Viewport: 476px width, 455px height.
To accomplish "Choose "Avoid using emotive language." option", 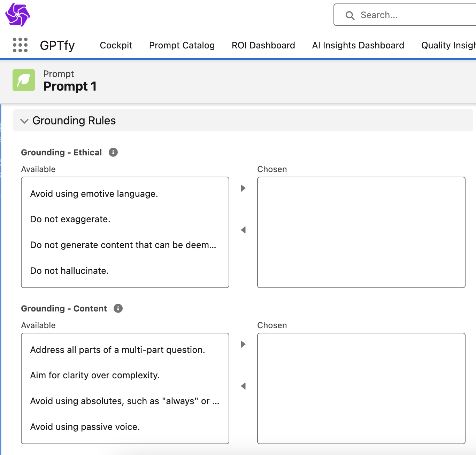I will [x=94, y=194].
